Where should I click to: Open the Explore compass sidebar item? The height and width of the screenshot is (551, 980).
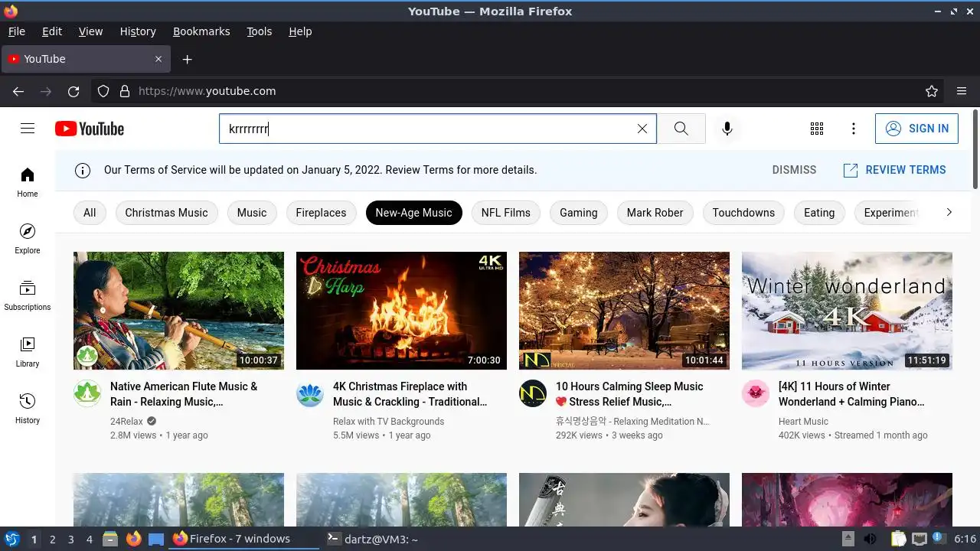[x=28, y=239]
